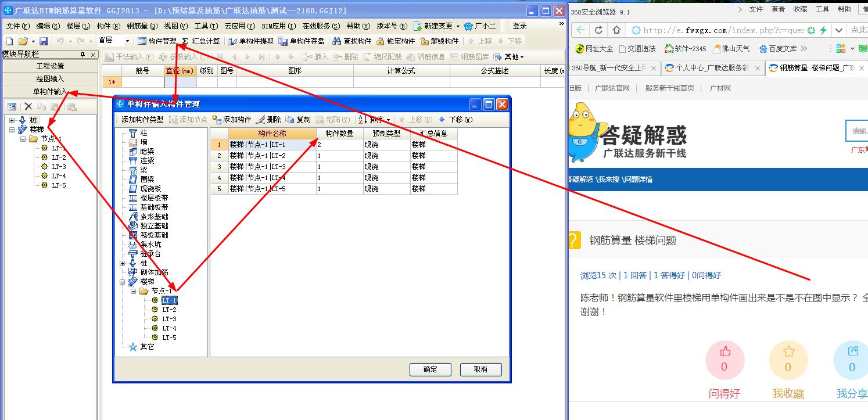
Task: Switch to 单构件输入 navigation panel
Action: click(50, 92)
